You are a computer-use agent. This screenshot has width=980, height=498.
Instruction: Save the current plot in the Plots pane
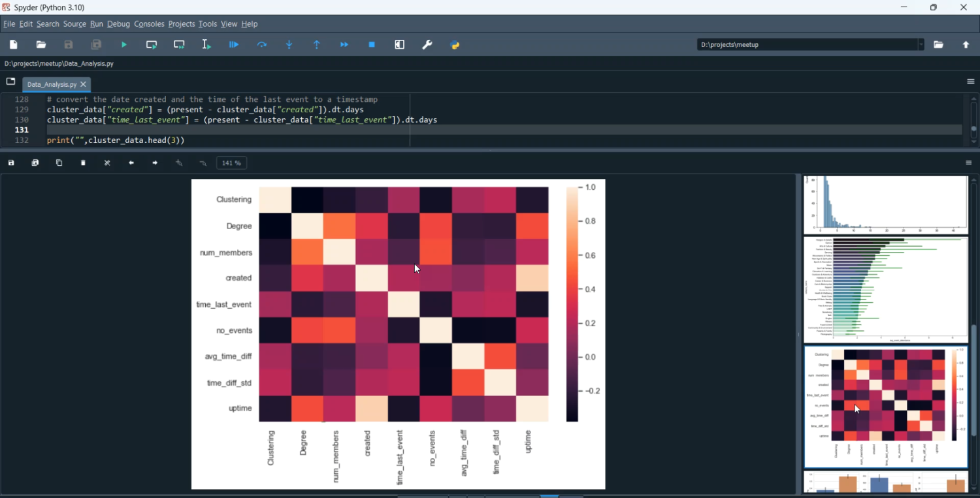(x=10, y=163)
